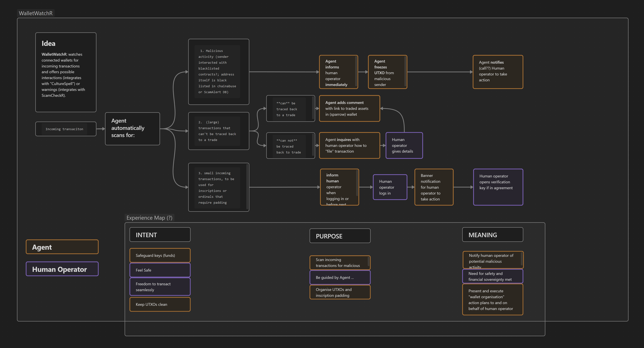Viewport: 644px width, 348px height.
Task: Click the Experience Map group label
Action: point(149,218)
